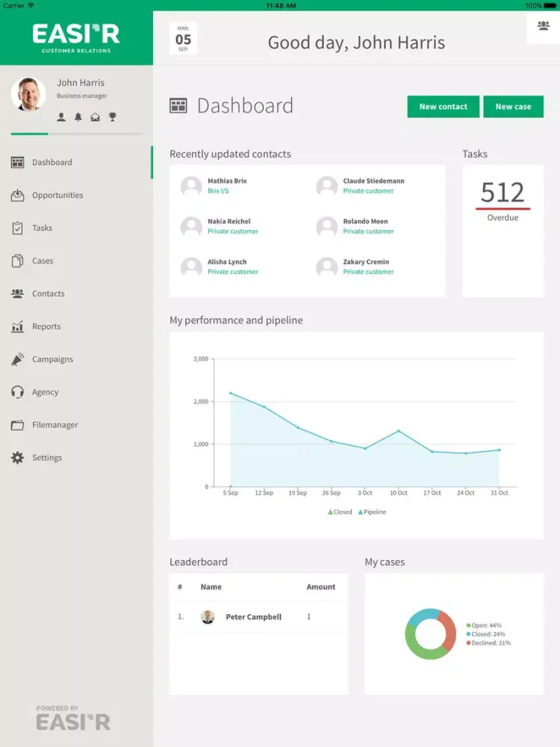Open the Filemanager label
Image resolution: width=560 pixels, height=747 pixels.
tap(55, 425)
